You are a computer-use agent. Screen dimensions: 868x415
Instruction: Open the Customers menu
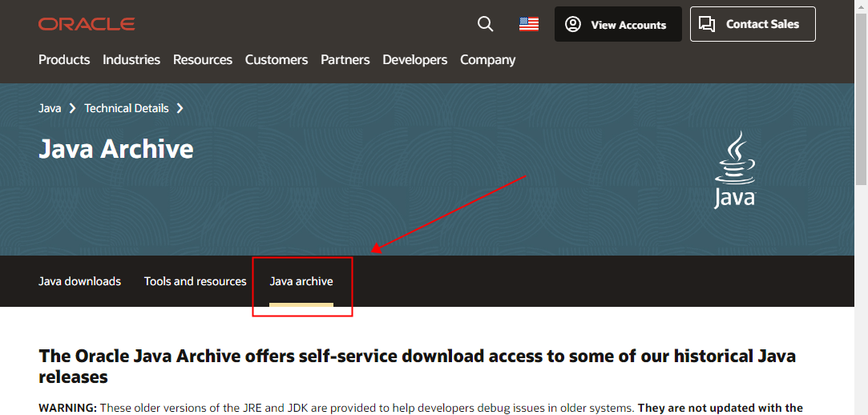[277, 60]
